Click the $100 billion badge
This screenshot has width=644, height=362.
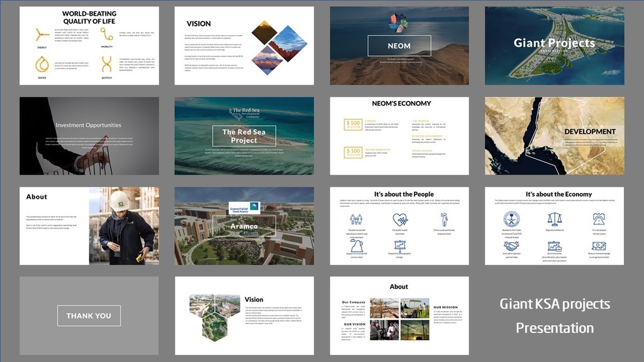click(353, 153)
